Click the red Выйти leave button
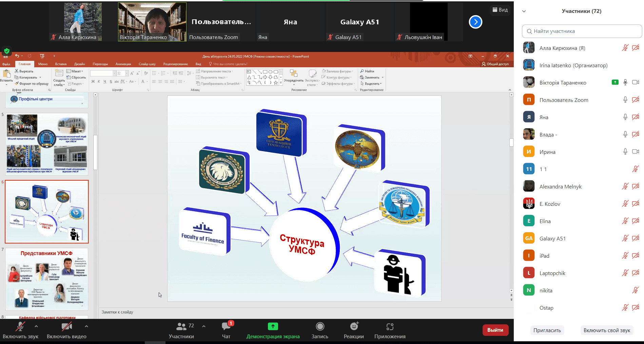The width and height of the screenshot is (644, 344). (x=495, y=330)
